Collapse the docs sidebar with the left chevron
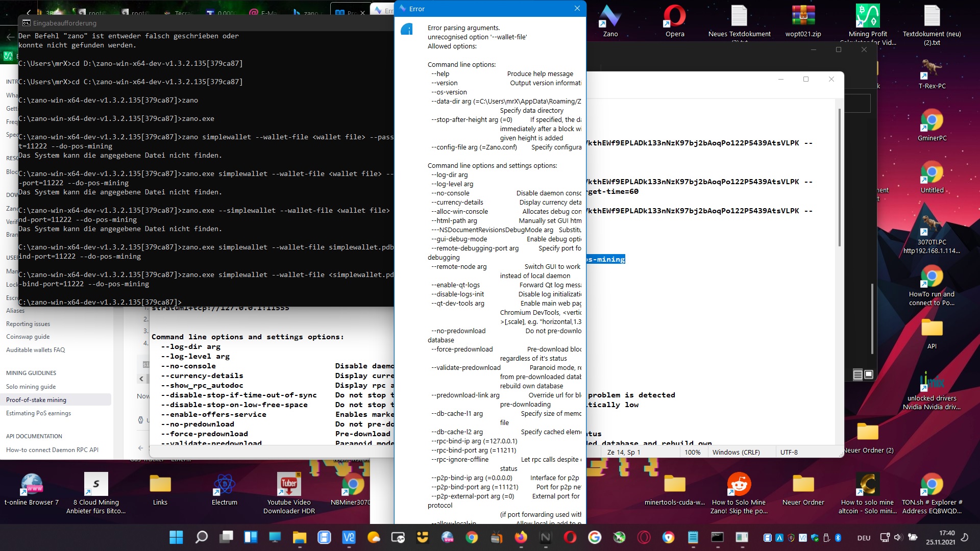980x551 pixels. coord(141,379)
